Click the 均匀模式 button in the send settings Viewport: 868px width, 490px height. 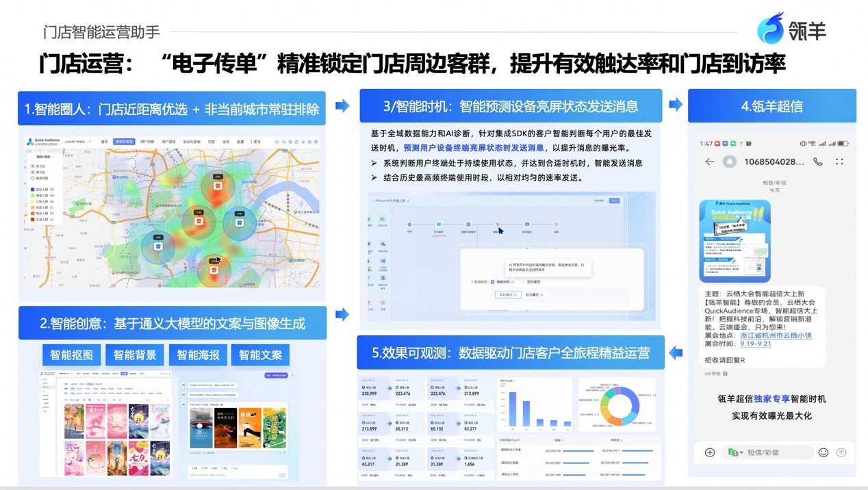pyautogui.click(x=531, y=296)
